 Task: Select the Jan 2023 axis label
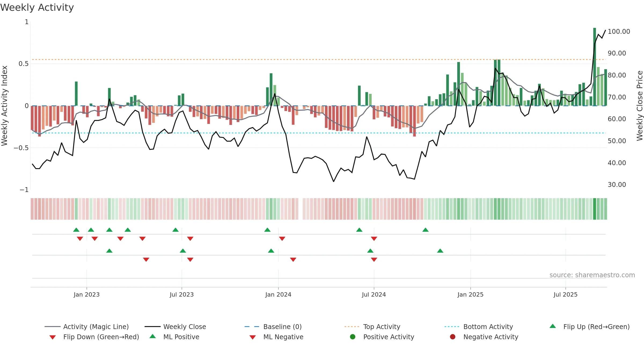pyautogui.click(x=87, y=294)
